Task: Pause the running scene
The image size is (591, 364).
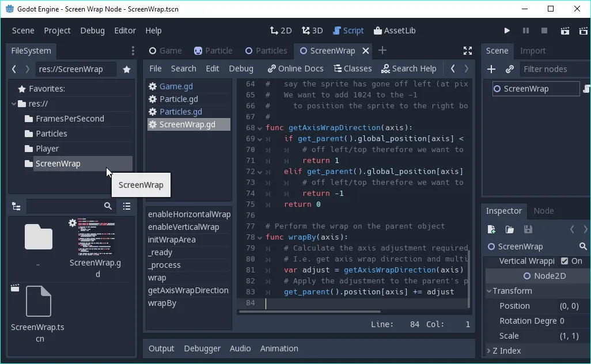Action: click(526, 31)
